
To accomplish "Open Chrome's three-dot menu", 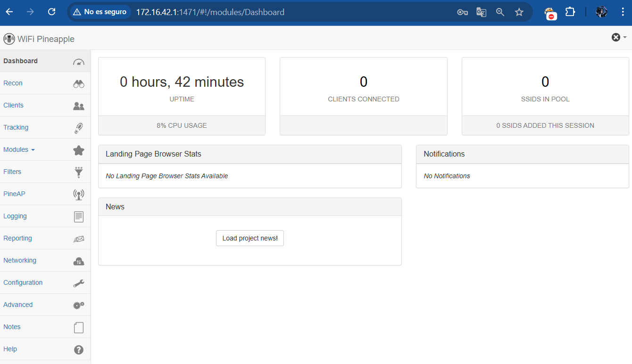I will (623, 12).
